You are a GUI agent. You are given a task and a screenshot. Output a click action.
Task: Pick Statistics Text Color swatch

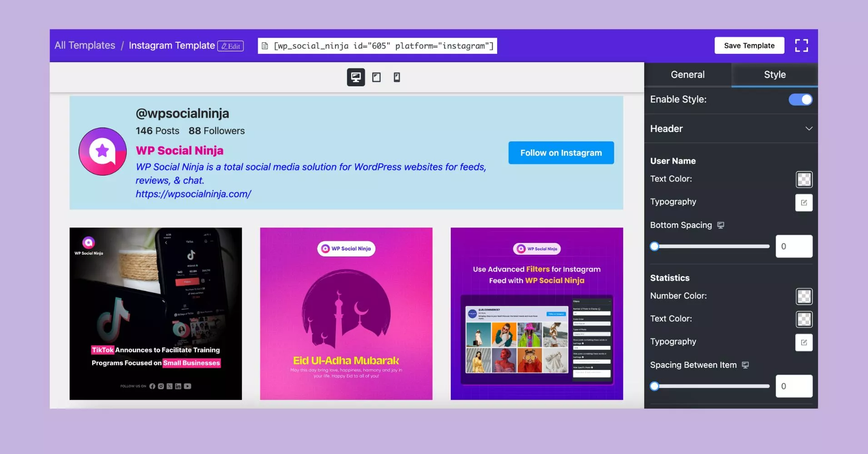[x=804, y=319]
